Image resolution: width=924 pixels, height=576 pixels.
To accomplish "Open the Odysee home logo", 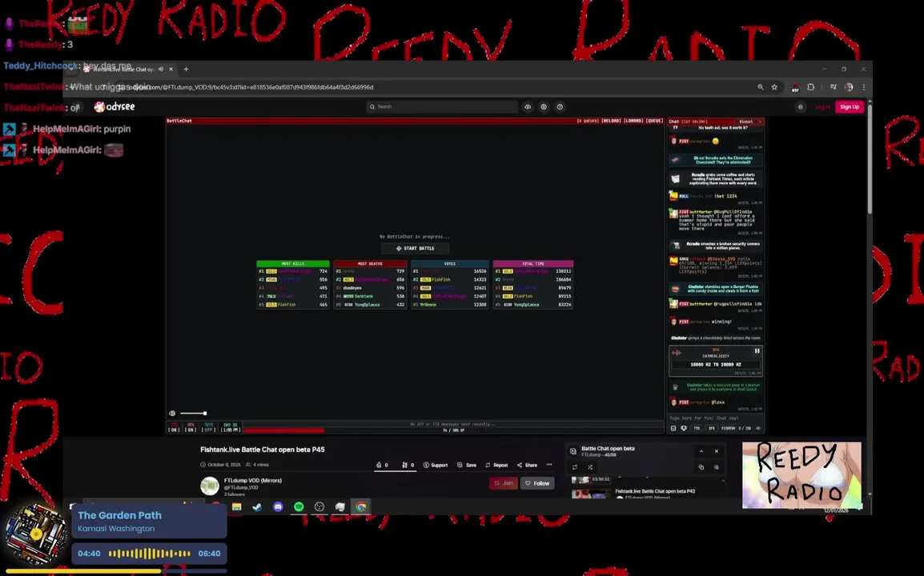I will (115, 106).
